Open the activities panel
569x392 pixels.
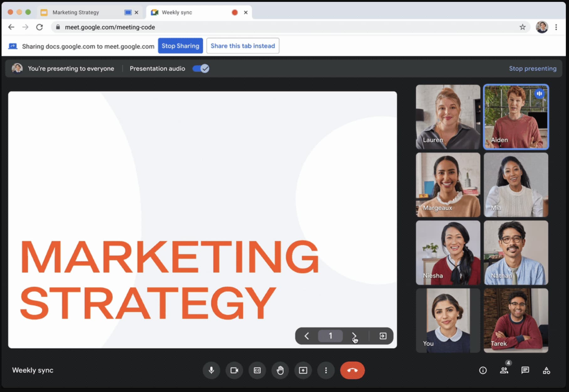pos(546,371)
